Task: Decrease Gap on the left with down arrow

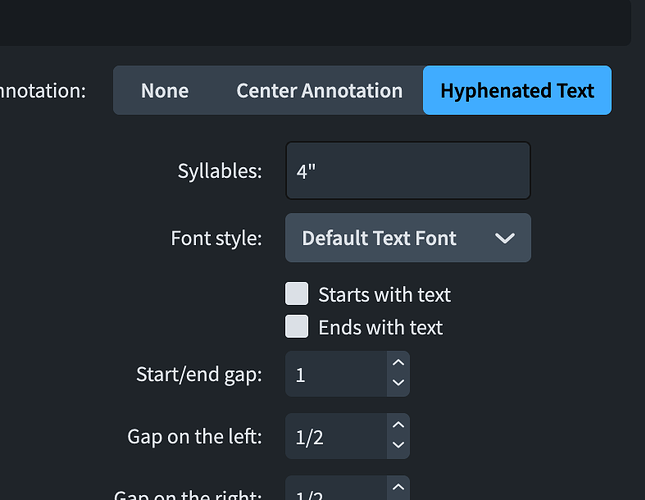Action: 398,445
